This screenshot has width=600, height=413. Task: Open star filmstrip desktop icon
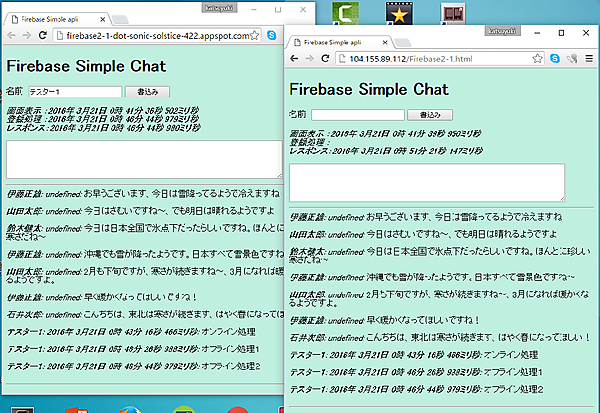(399, 13)
